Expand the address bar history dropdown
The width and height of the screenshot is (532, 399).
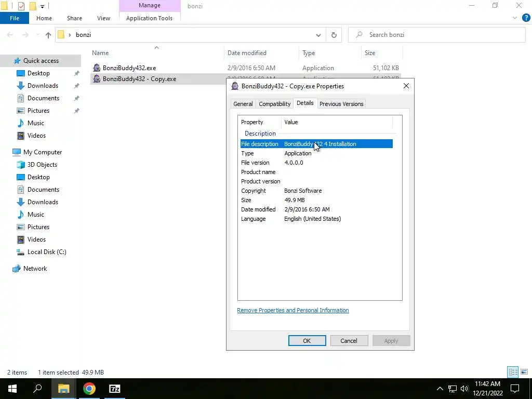[318, 35]
